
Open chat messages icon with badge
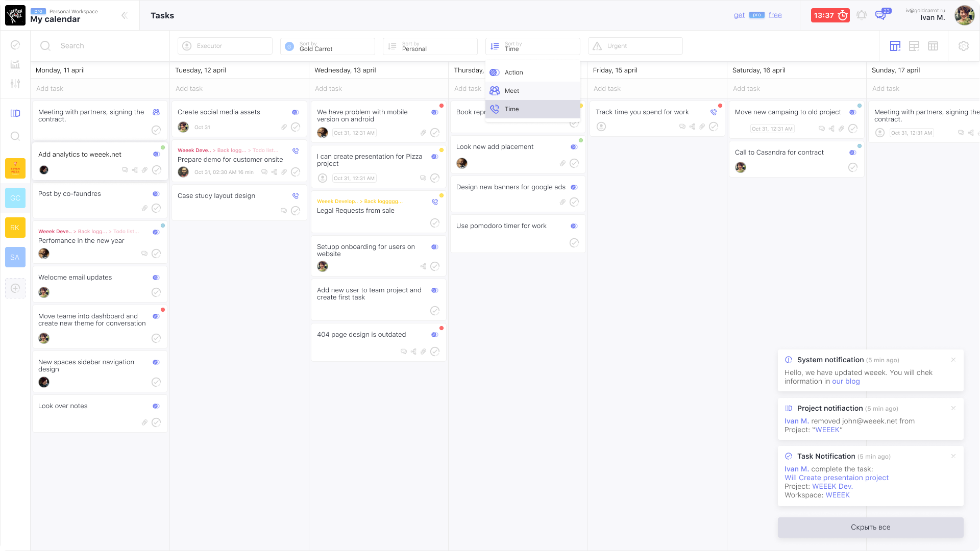(881, 15)
